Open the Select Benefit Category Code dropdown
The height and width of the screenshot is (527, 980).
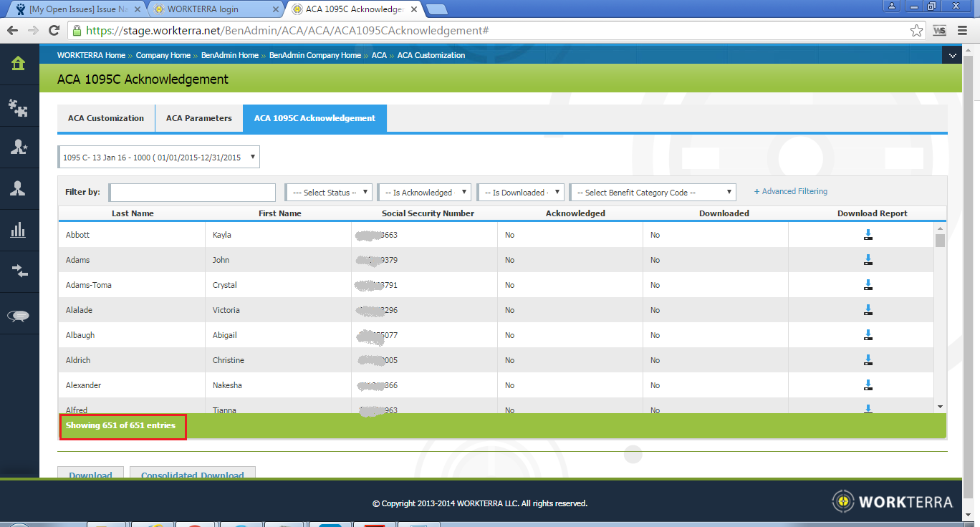[653, 193]
